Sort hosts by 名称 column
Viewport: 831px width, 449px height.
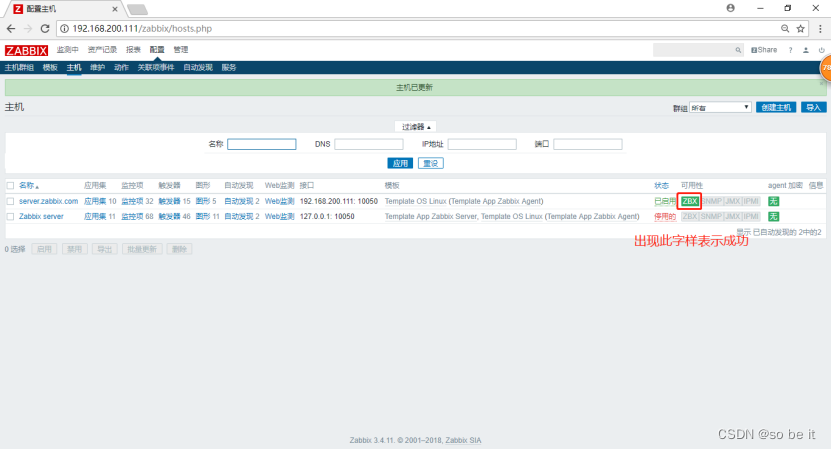point(29,186)
